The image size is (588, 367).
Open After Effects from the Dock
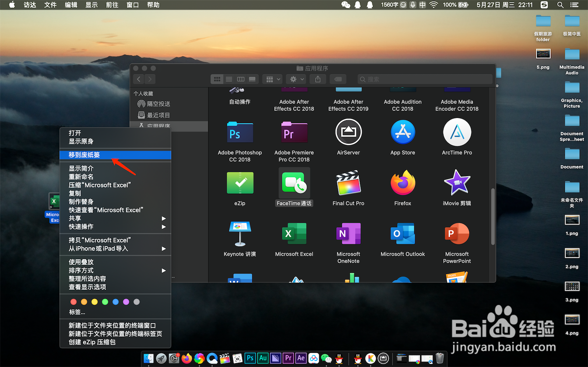[x=301, y=358]
